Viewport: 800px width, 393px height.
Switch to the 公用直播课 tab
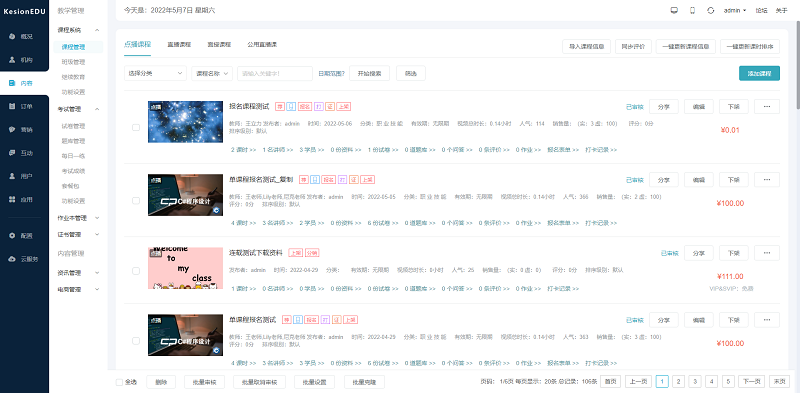(x=262, y=44)
